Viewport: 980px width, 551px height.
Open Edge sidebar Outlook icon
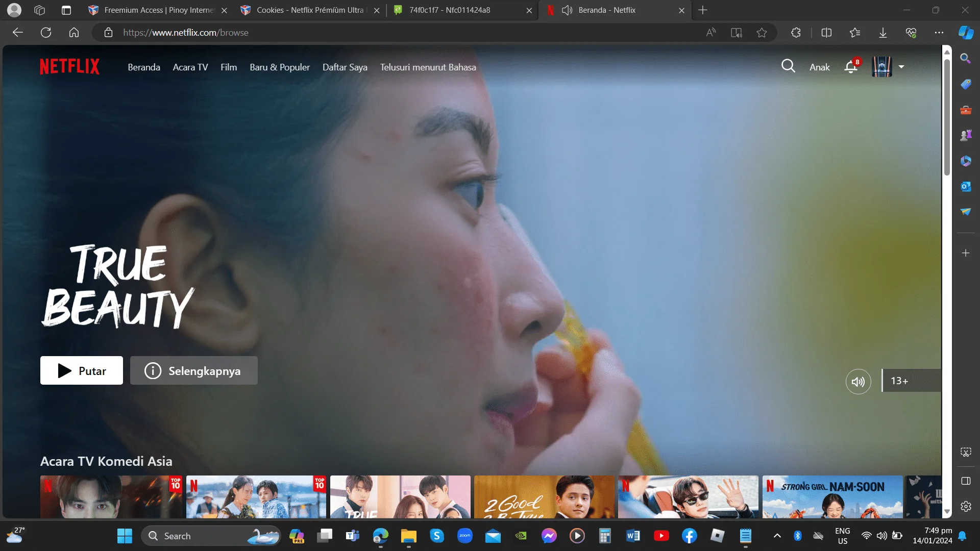click(966, 187)
